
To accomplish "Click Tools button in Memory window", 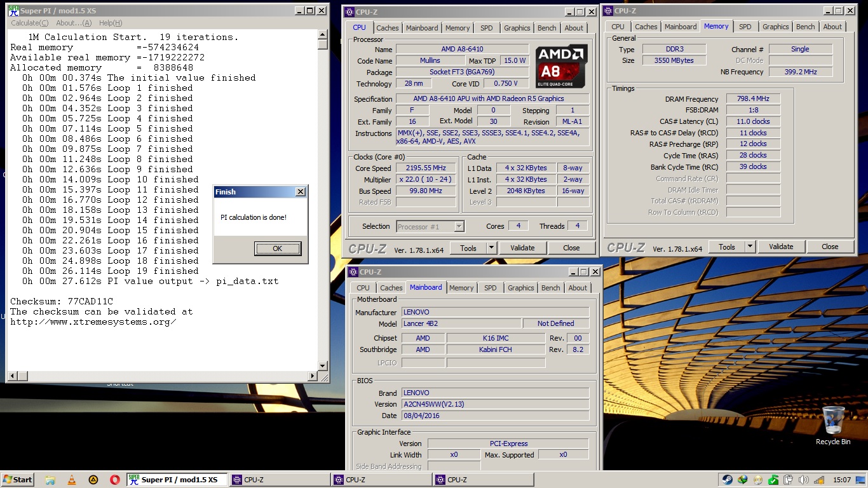I will pyautogui.click(x=727, y=247).
